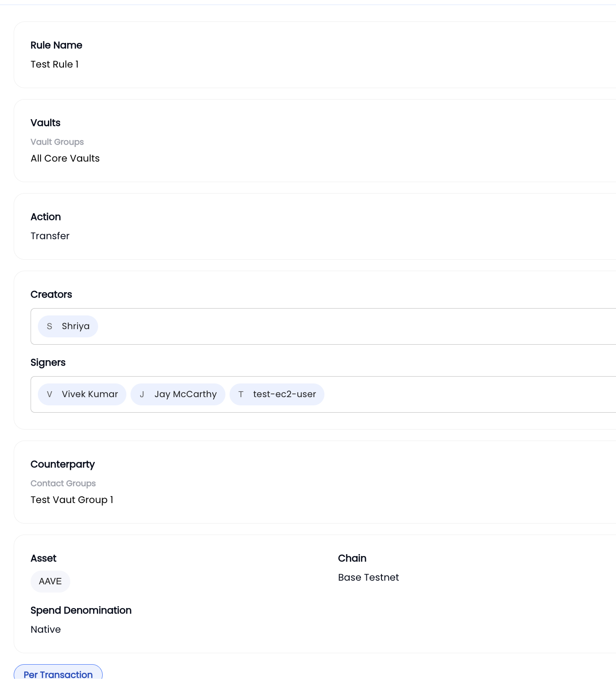Click the 'Contact Groups' label
616x682 pixels.
(x=63, y=483)
